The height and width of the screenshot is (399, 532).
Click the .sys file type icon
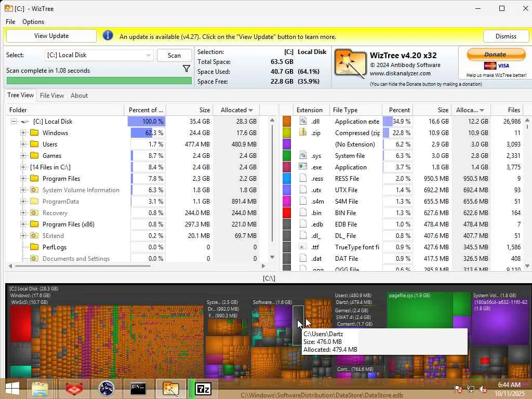click(303, 155)
